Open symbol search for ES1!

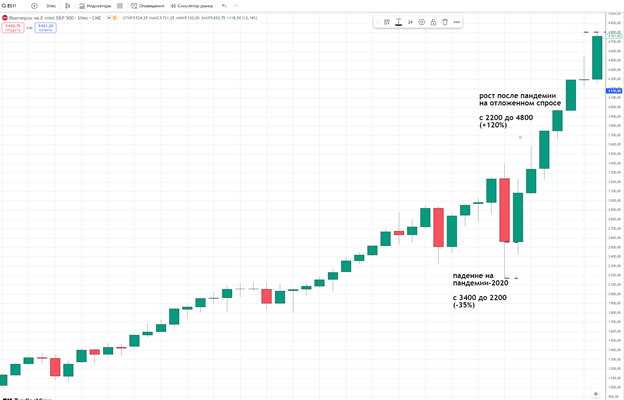(9, 6)
